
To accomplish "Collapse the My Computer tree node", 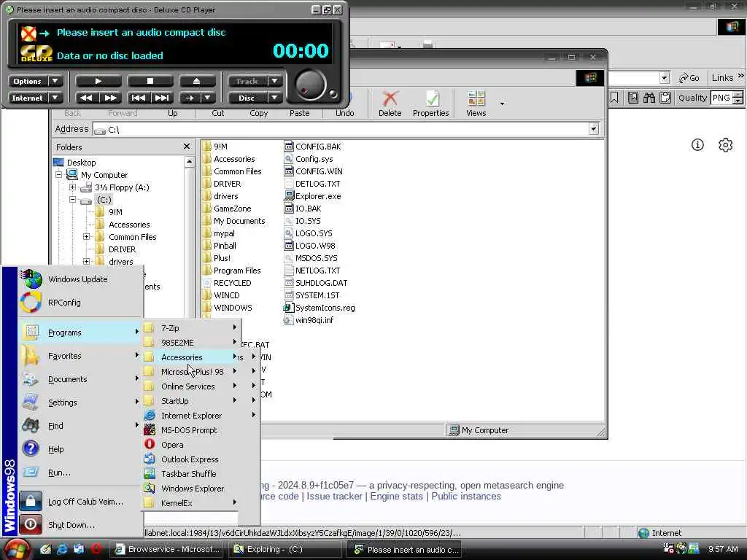I will (x=58, y=175).
